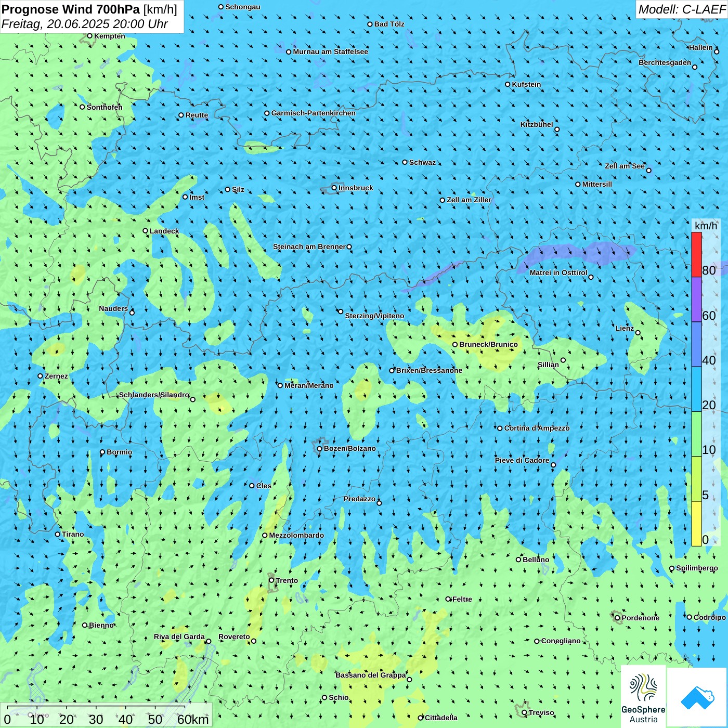Click the Meran/Merano label
The height and width of the screenshot is (728, 728).
pos(309,385)
